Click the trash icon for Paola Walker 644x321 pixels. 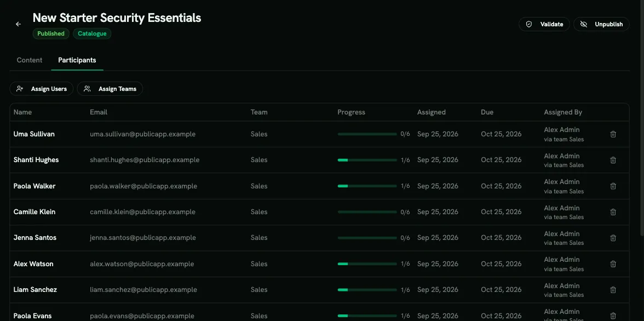tap(613, 186)
